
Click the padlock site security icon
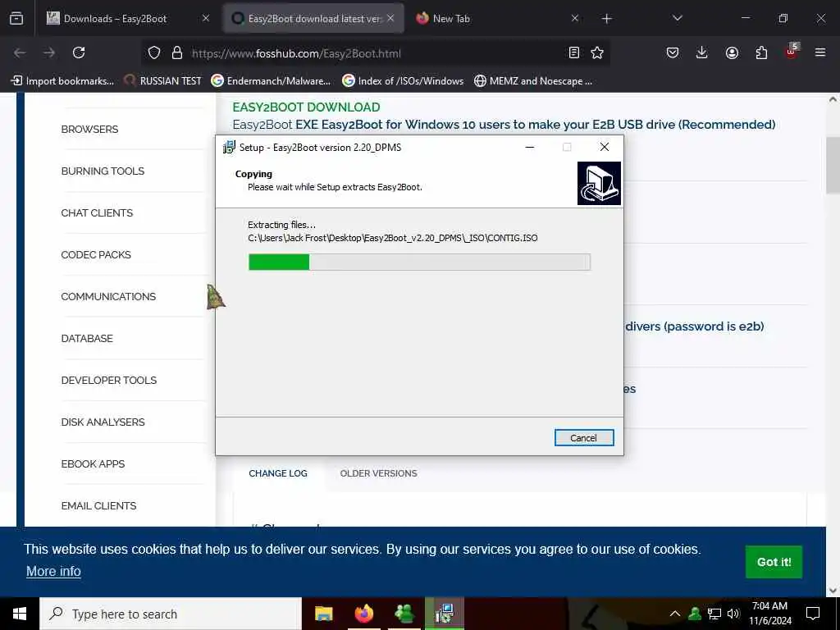tap(177, 53)
